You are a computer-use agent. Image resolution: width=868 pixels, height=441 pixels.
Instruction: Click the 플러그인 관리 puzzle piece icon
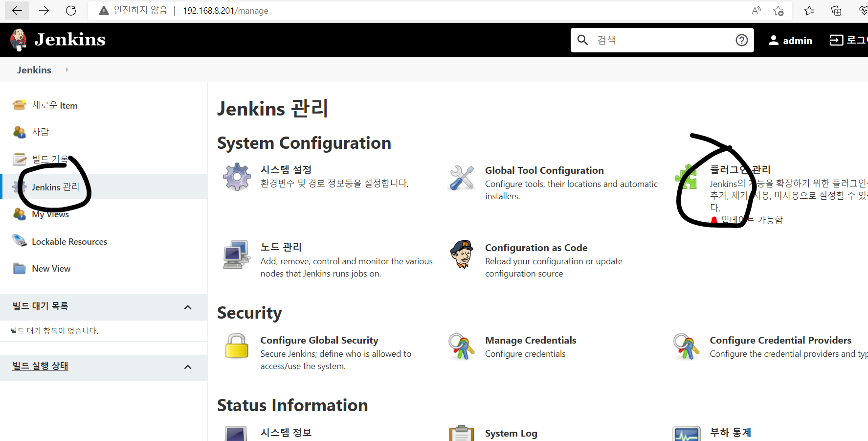point(686,177)
